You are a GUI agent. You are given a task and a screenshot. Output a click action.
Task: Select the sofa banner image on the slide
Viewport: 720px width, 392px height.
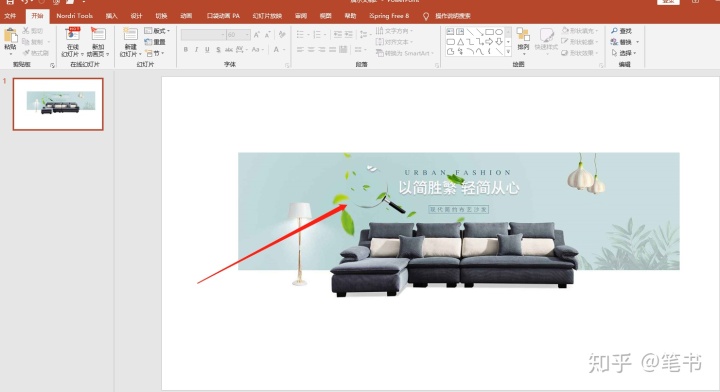click(459, 225)
